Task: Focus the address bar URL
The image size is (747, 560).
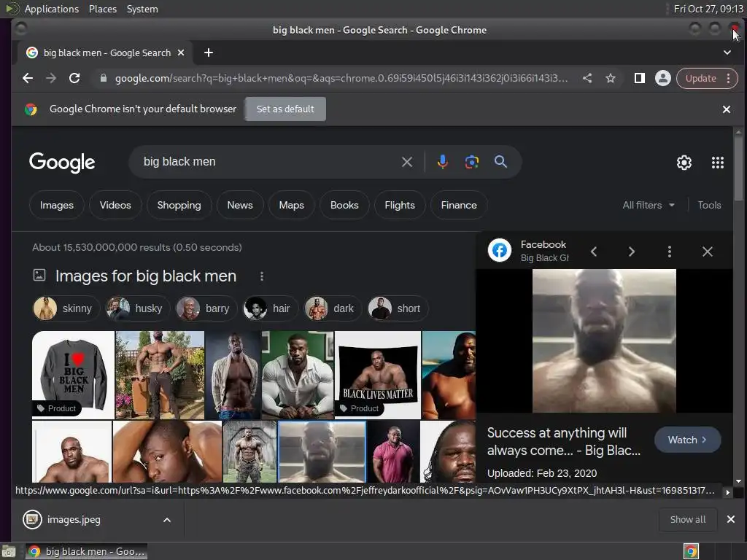Action: (341, 78)
